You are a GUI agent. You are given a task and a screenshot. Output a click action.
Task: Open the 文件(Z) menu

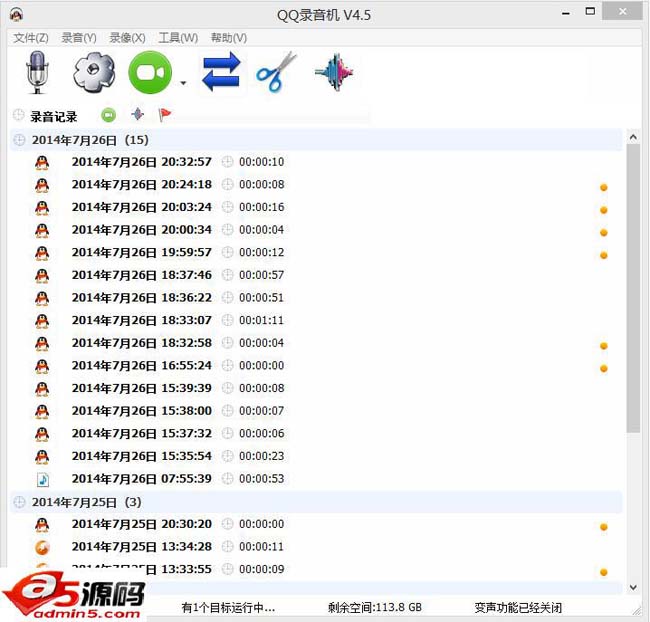coord(31,38)
